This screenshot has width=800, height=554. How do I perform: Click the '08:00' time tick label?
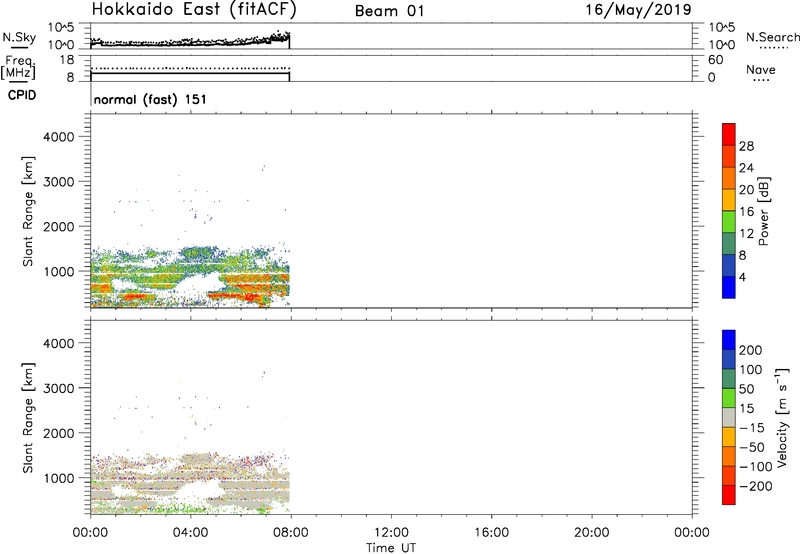point(291,533)
